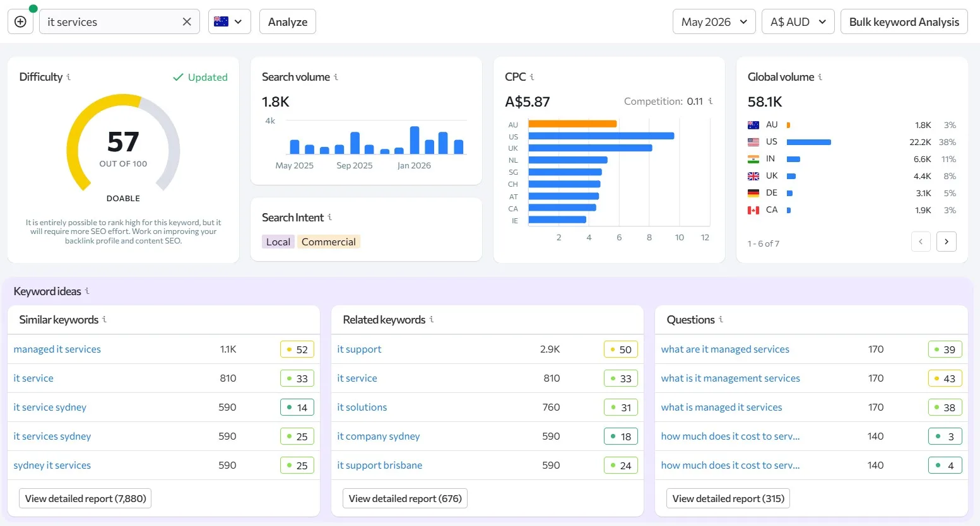Open 'what are it managed services' question
The width and height of the screenshot is (980, 526).
[725, 349]
